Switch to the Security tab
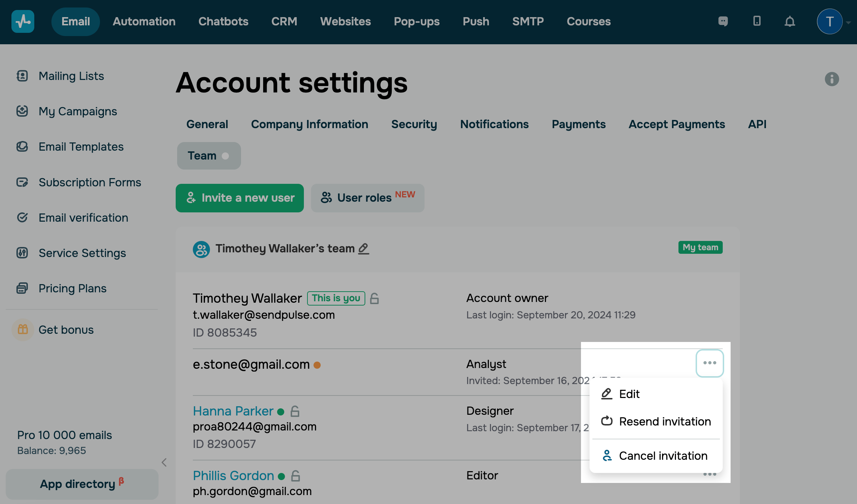Viewport: 857px width, 504px height. click(414, 124)
